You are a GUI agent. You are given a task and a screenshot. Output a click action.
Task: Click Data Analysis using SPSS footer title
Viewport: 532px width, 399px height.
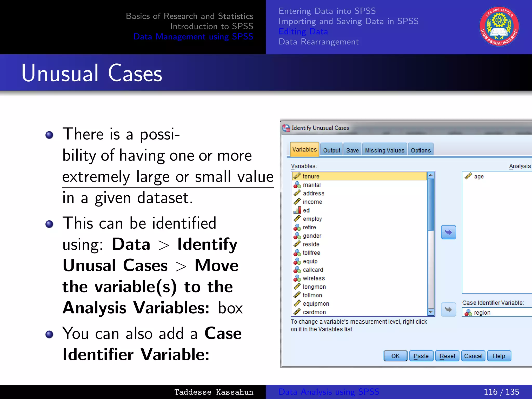coord(329,392)
